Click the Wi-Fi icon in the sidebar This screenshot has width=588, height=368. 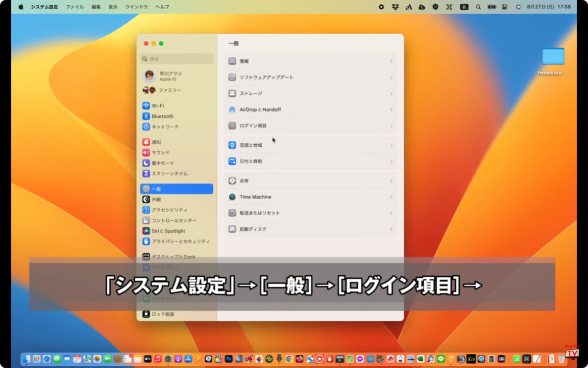[x=146, y=106]
